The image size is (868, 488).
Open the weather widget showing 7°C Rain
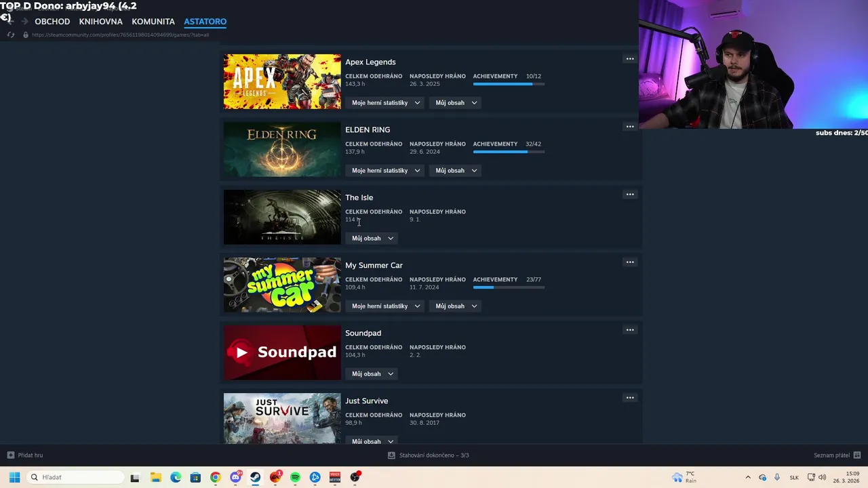point(684,477)
